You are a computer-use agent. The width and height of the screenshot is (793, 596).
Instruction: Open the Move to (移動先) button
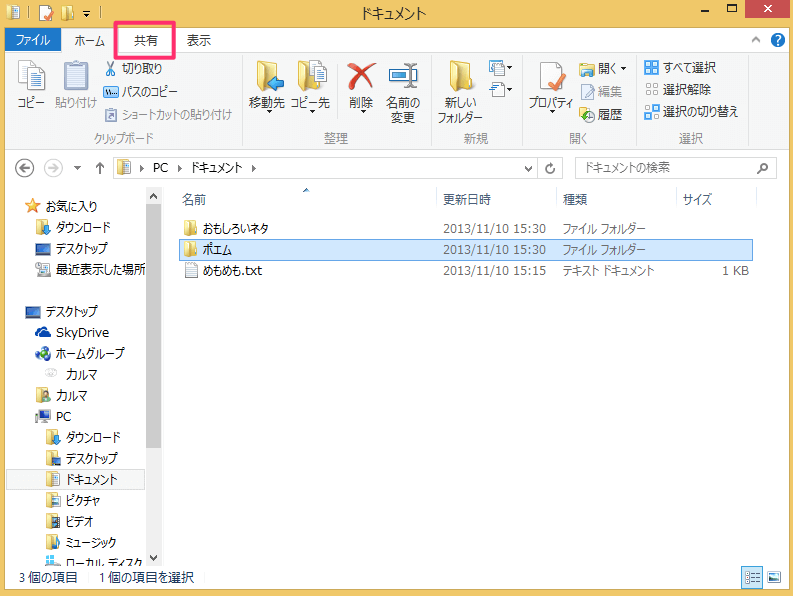pyautogui.click(x=267, y=86)
